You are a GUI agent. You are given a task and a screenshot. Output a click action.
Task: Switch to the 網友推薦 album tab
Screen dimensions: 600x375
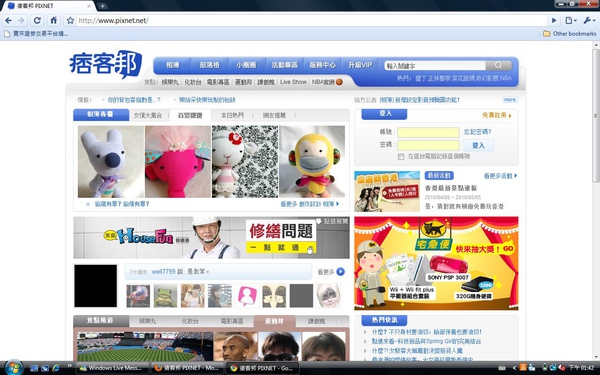coord(274,115)
